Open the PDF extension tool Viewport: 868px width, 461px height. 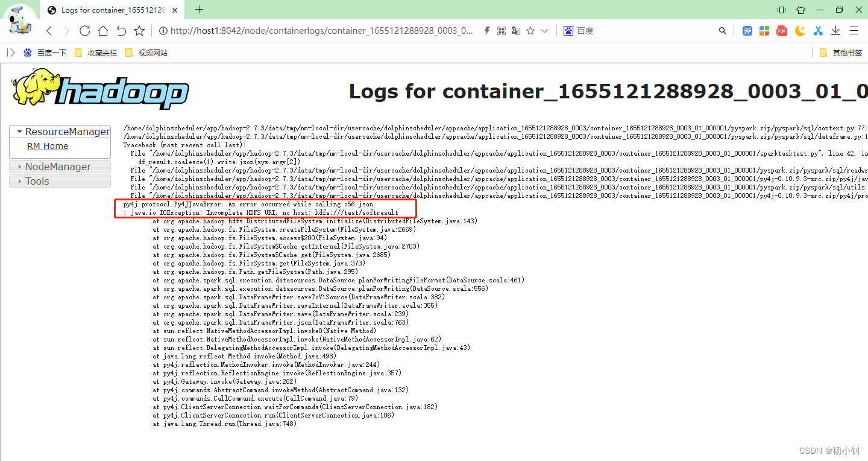[782, 30]
